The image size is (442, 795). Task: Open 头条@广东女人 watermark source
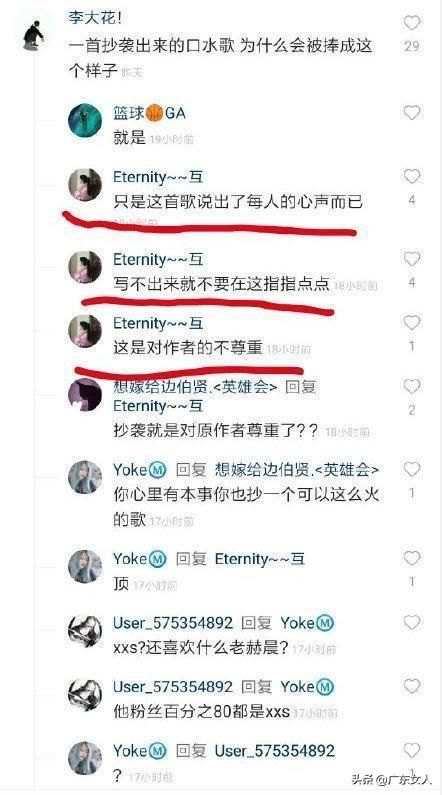[x=392, y=779]
